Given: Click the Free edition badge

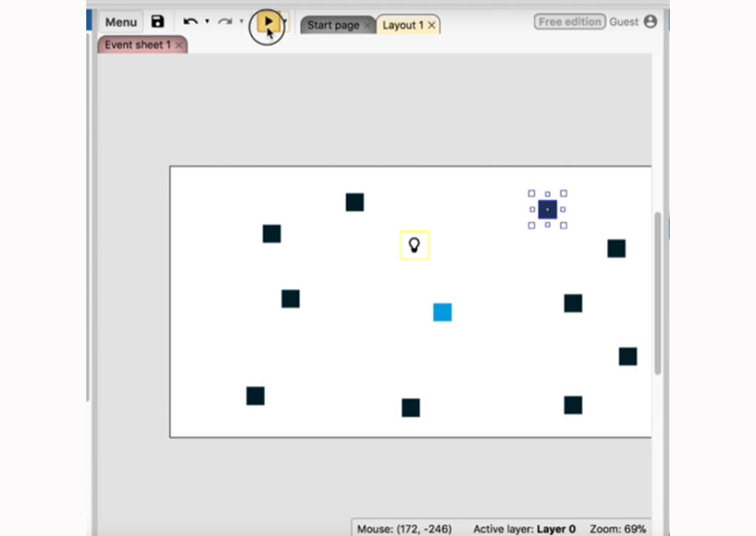Looking at the screenshot, I should tap(570, 22).
